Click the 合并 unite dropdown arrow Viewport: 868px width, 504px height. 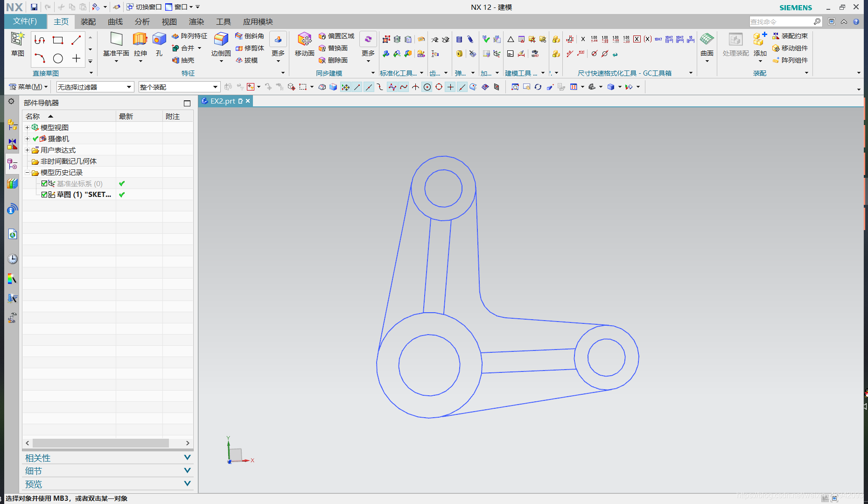(200, 48)
